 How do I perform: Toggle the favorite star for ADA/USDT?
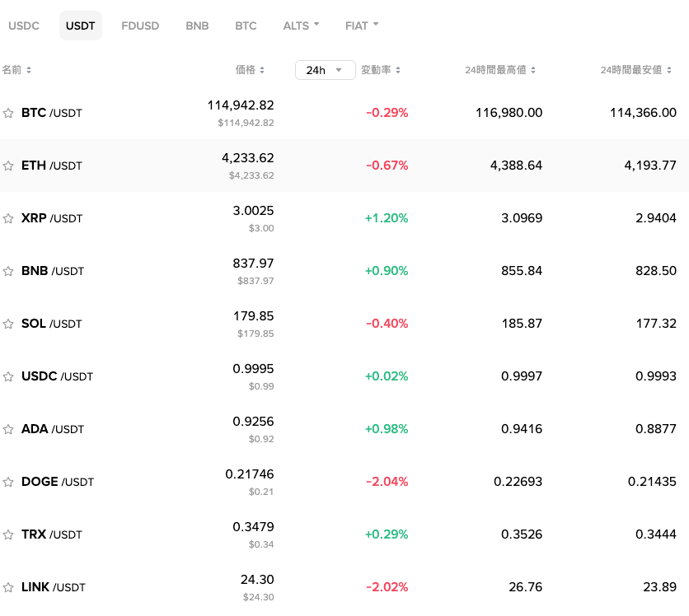point(8,429)
